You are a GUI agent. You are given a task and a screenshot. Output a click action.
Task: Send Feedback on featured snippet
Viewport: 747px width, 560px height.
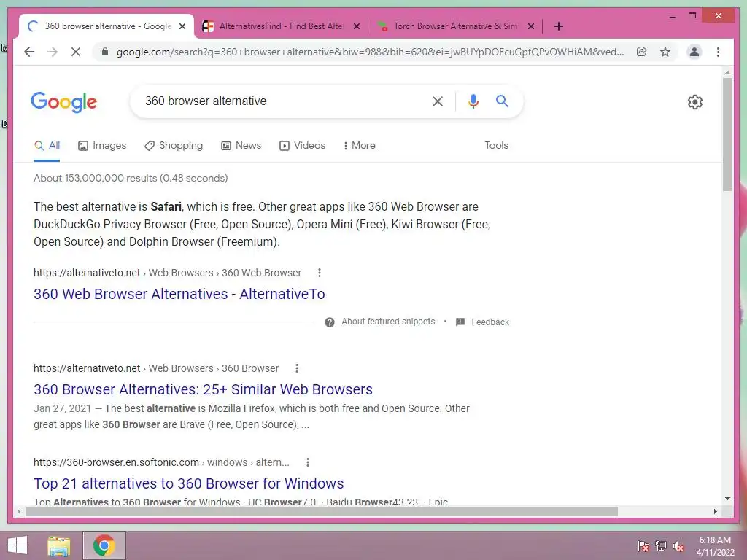(483, 322)
